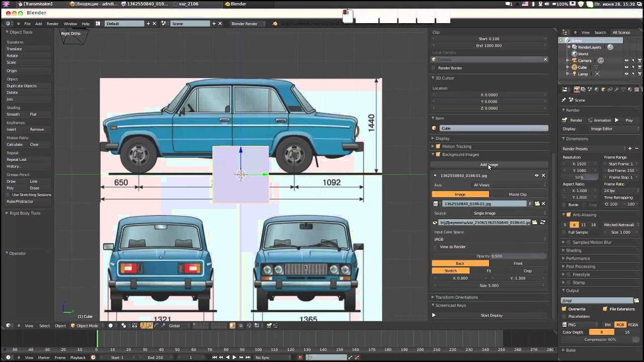Viewport: 644px width, 362px height.
Task: Collapse the 1362550840_0186-01.jpg image settings
Action: tap(435, 175)
